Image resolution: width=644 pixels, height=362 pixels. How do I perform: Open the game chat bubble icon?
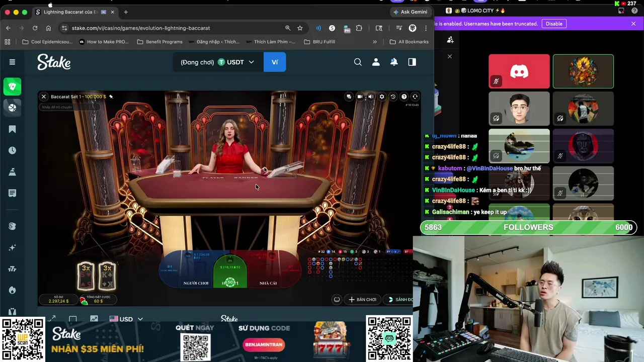[x=349, y=97]
